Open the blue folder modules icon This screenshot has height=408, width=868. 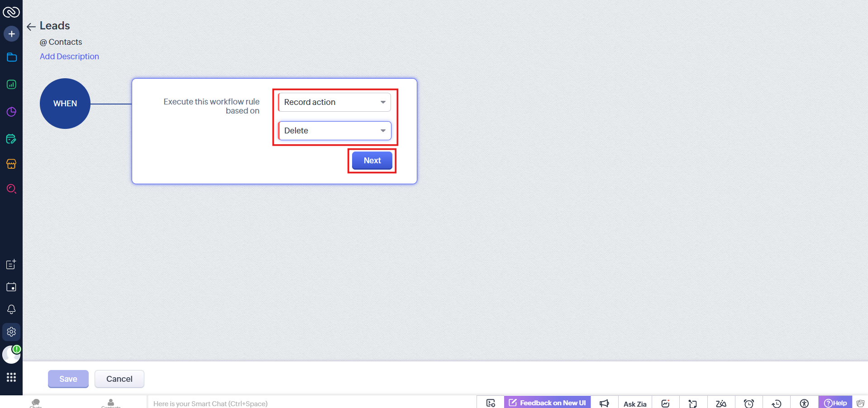[x=11, y=57]
